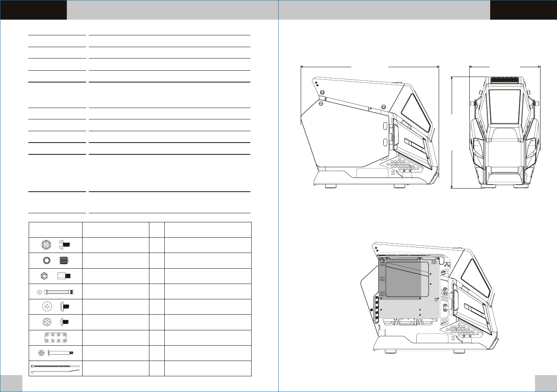Screen dimensions: 557x392
Task: Click the empty header cell above the screw icons
Action: pos(55,230)
